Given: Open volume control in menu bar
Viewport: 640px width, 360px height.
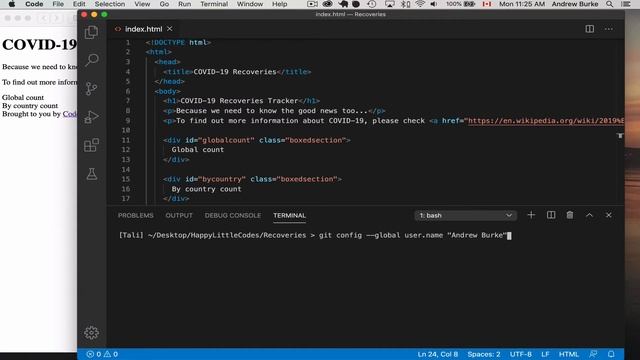Looking at the screenshot, I should (x=433, y=4).
